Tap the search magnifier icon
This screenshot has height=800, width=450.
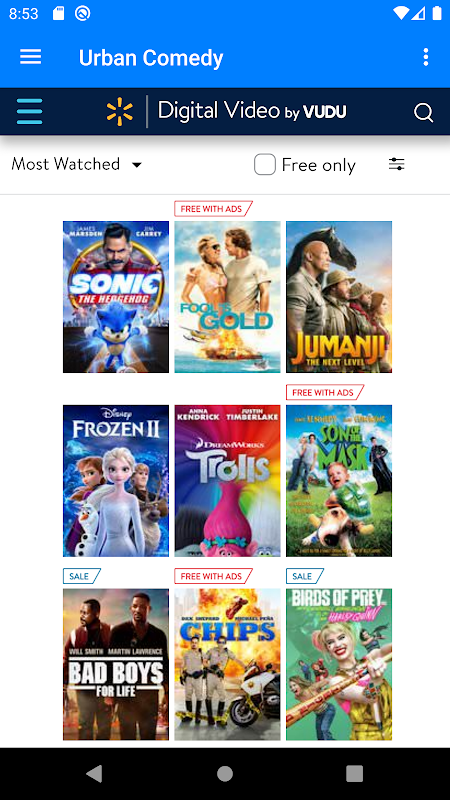[x=423, y=112]
